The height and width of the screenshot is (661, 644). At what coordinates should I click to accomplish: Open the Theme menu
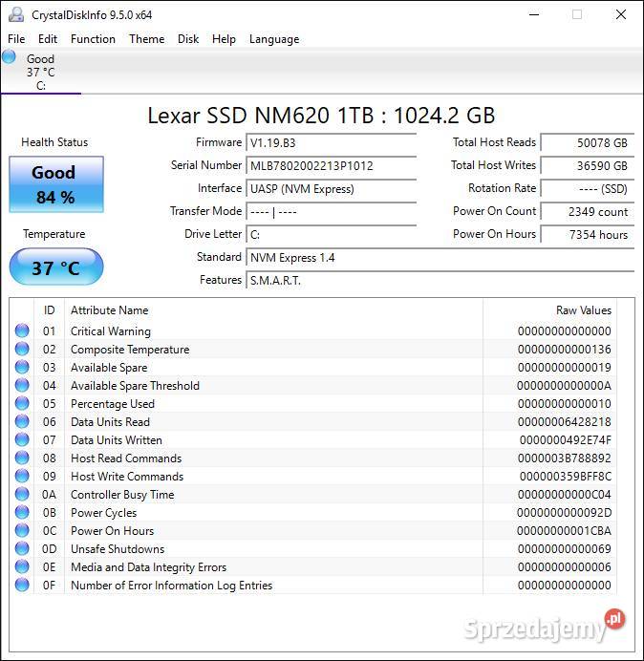click(x=147, y=39)
